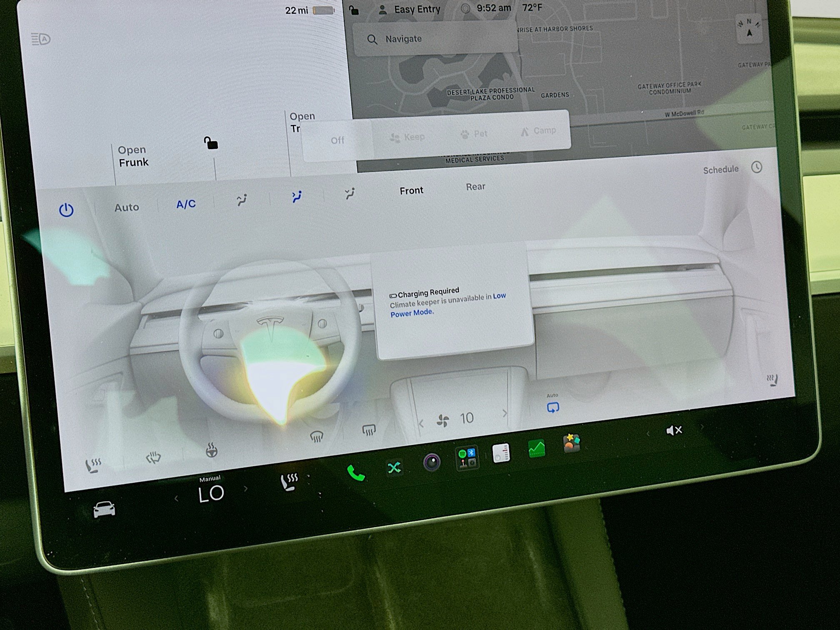Tap the muted speaker volume icon
Screen dimensions: 840x630
[x=674, y=430]
